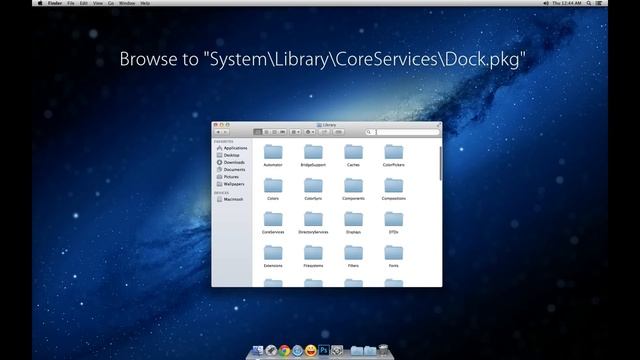The image size is (640, 360).
Task: Open the Arrange items dropdown
Action: [295, 132]
